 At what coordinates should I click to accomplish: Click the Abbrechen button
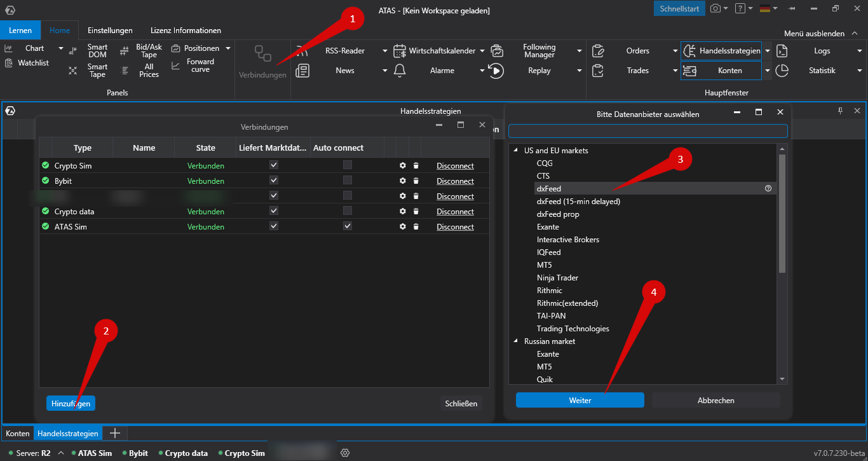point(716,401)
